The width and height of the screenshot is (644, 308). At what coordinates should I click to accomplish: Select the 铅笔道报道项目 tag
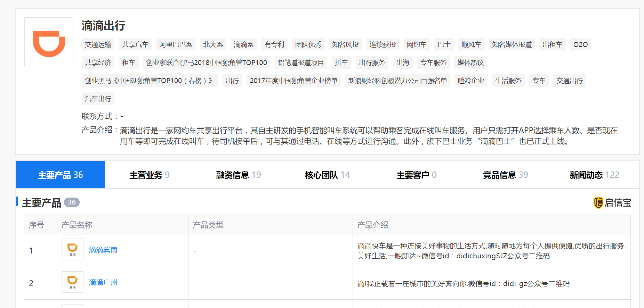click(301, 63)
